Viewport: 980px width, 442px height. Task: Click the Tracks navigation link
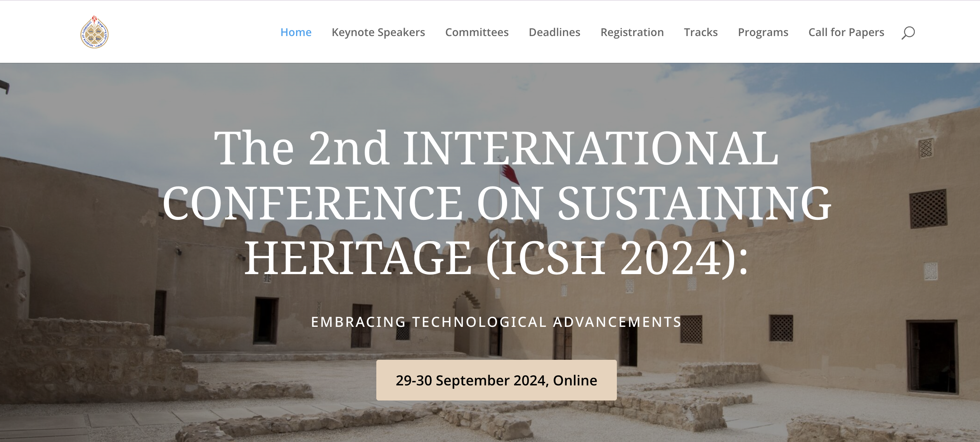[700, 32]
